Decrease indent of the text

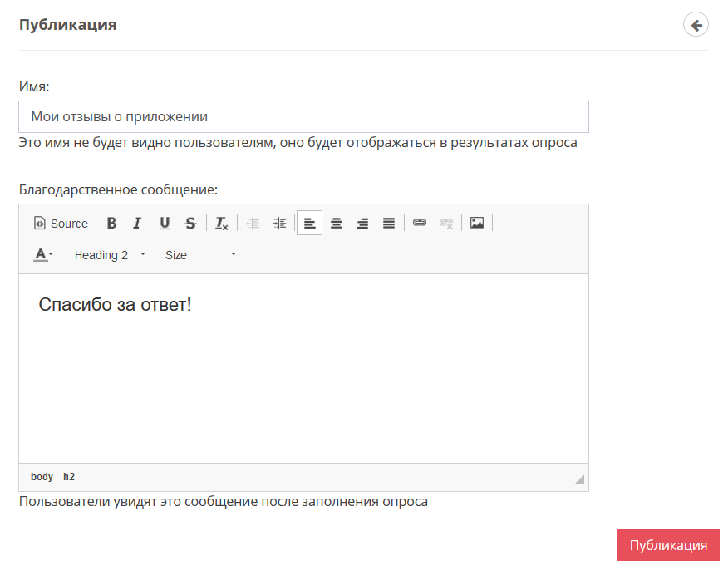(253, 224)
